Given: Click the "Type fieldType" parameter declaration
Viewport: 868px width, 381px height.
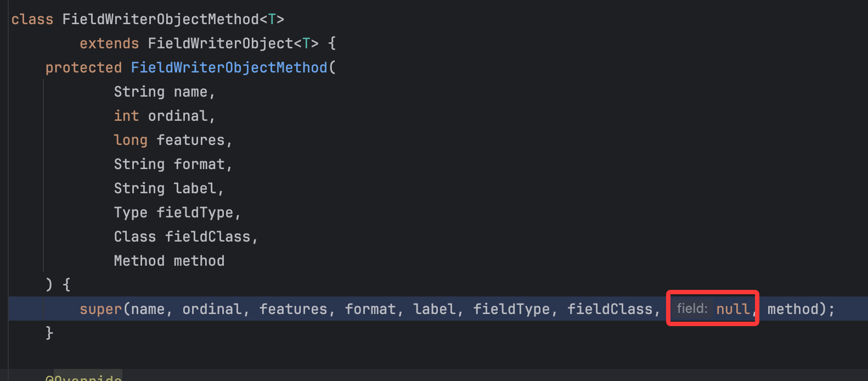Looking at the screenshot, I should (177, 212).
